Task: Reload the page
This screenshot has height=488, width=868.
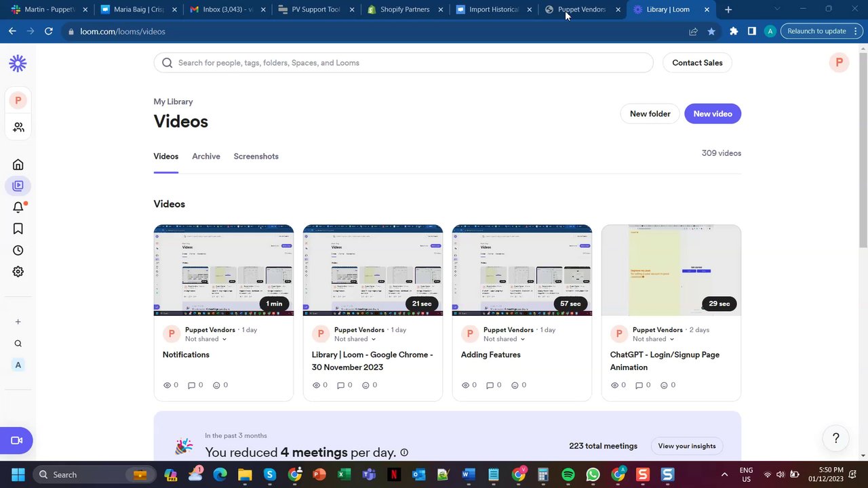Action: pyautogui.click(x=49, y=31)
